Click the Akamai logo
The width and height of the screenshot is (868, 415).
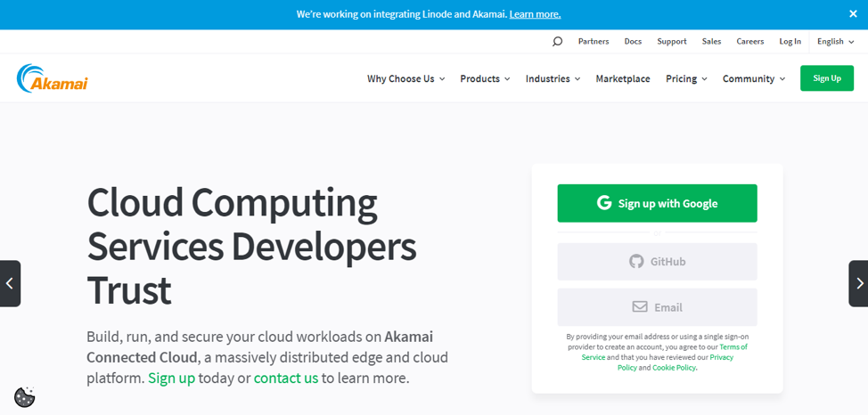(x=52, y=78)
